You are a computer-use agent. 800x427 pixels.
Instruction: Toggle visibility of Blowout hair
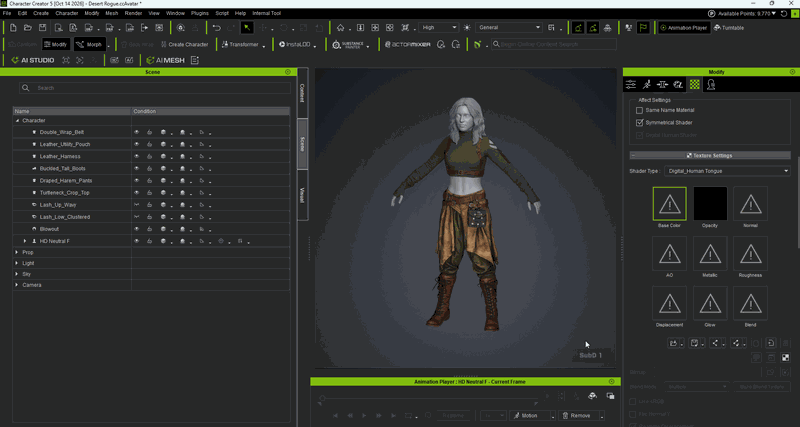[136, 229]
